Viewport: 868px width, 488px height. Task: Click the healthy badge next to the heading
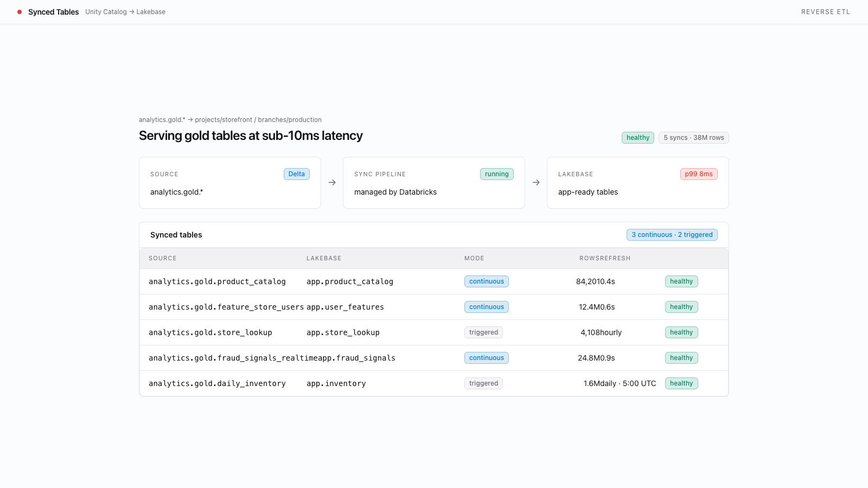[638, 138]
